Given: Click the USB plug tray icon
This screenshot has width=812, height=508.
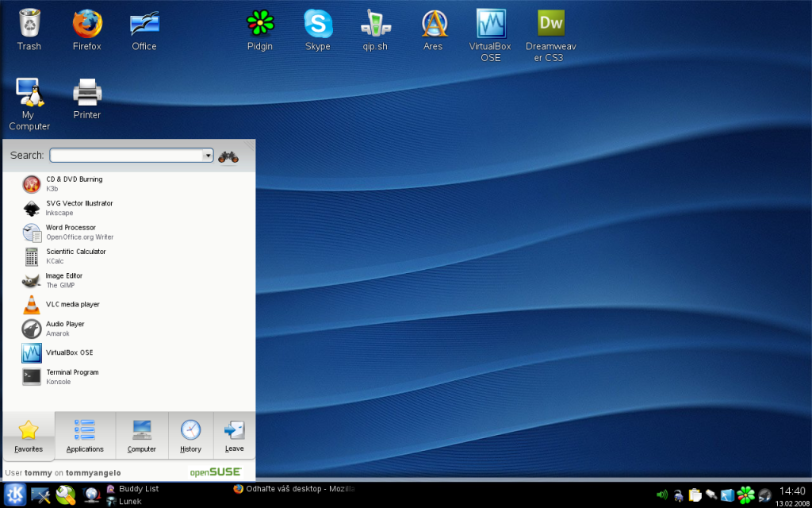Looking at the screenshot, I should (x=711, y=495).
